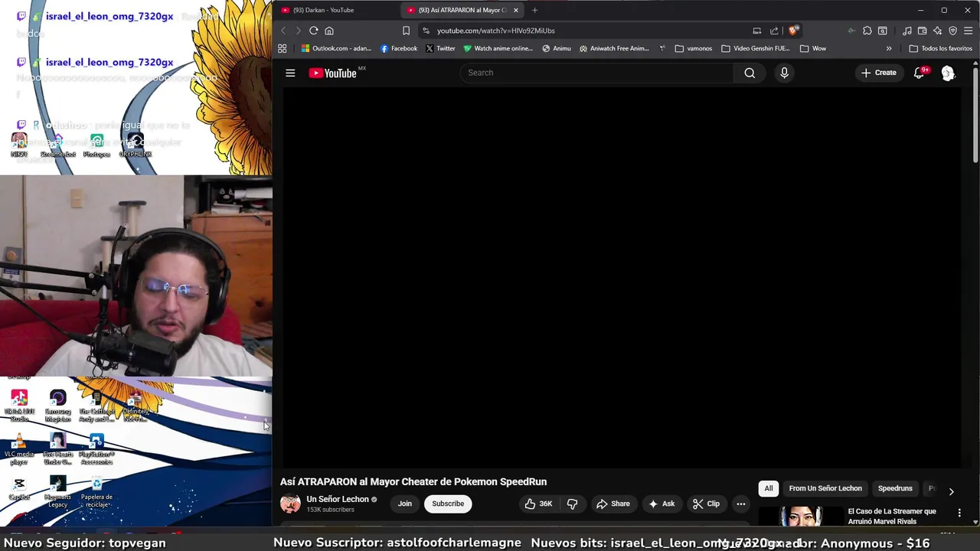Screen dimensions: 980x551
Task: Open Hogwarts Legacy desktop shortcut
Action: 57,492
